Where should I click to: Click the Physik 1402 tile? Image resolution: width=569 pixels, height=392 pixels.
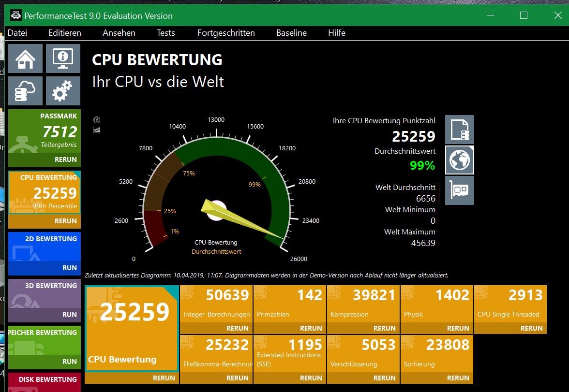tap(437, 304)
